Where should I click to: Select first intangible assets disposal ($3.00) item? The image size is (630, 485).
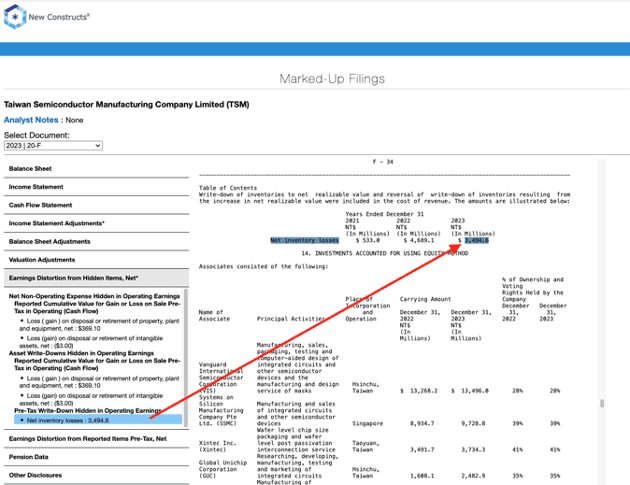pyautogui.click(x=91, y=342)
